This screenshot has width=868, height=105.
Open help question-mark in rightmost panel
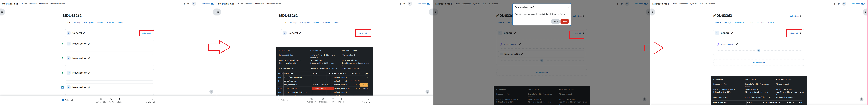pyautogui.click(x=862, y=99)
